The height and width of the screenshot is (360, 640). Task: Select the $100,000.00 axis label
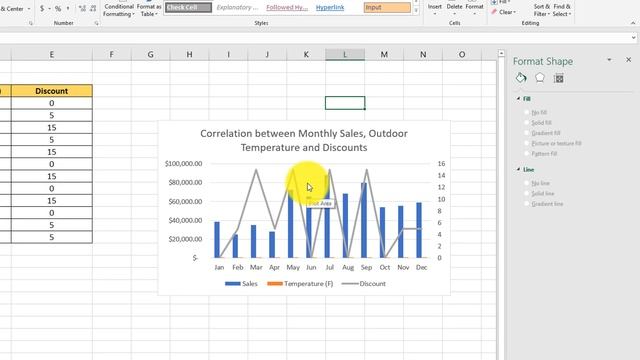(x=183, y=164)
